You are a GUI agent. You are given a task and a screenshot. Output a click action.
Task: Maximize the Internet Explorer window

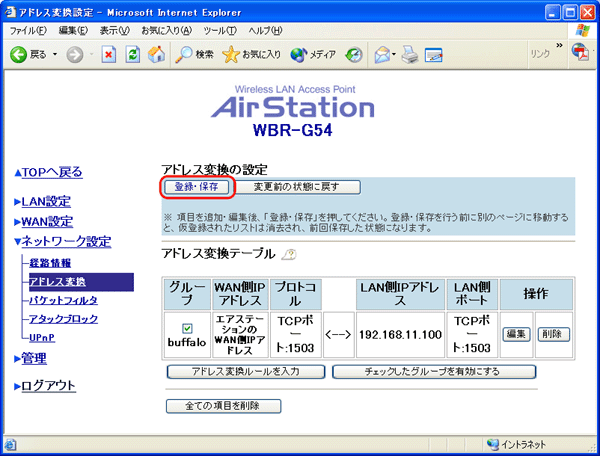click(x=570, y=13)
